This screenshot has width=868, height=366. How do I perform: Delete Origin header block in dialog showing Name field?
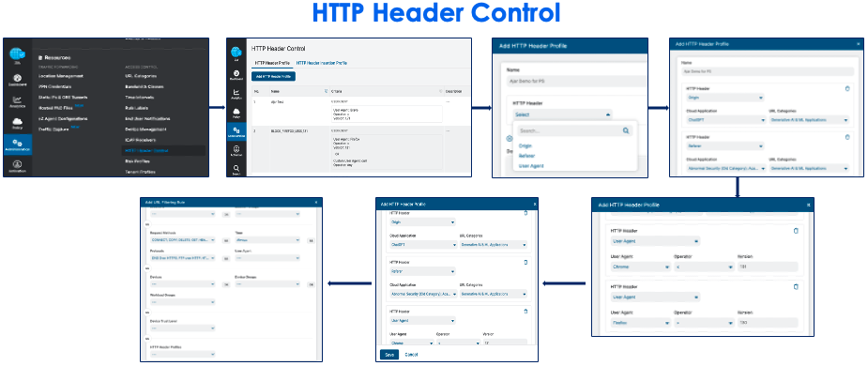(x=847, y=88)
